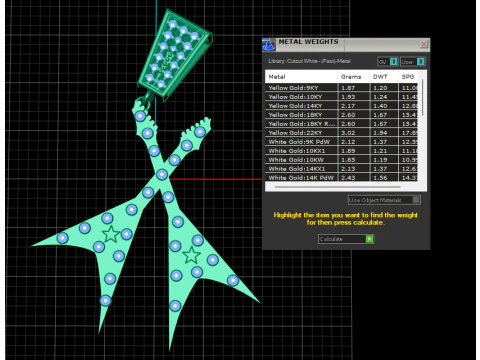The width and height of the screenshot is (480, 360).
Task: Select the gem where the guitar necks cross
Action: [x=162, y=175]
